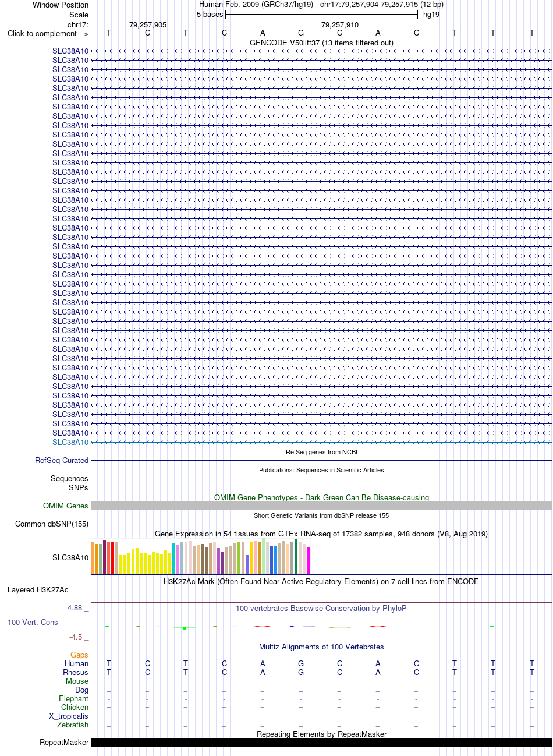
Task: Click base G in the complement sequence row
Action: pyautogui.click(x=301, y=33)
